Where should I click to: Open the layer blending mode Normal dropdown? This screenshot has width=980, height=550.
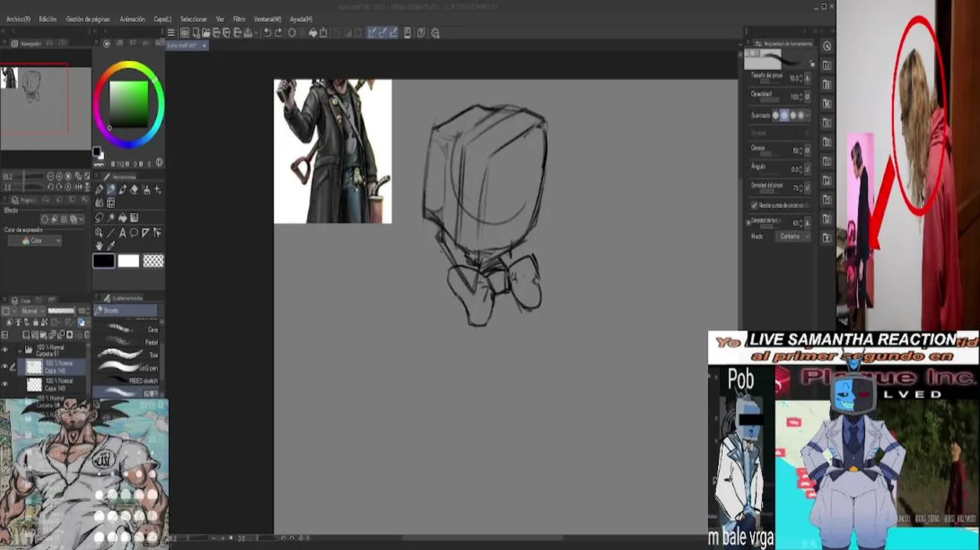coord(32,311)
